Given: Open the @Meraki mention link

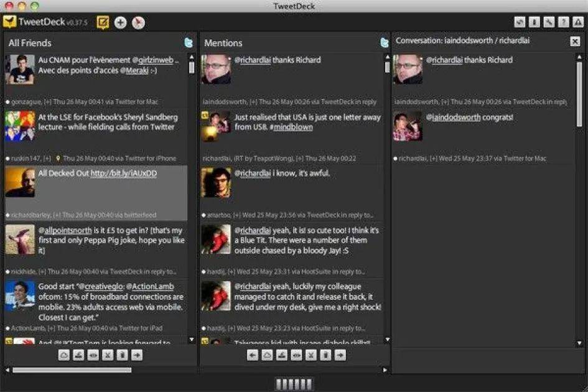Looking at the screenshot, I should [x=134, y=70].
